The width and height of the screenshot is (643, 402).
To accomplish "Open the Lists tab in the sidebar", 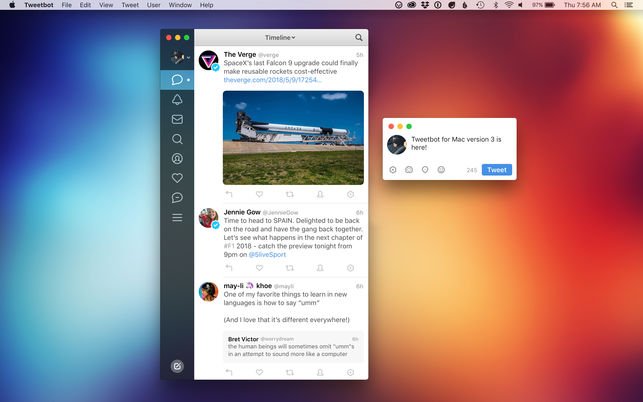I will pos(177,217).
